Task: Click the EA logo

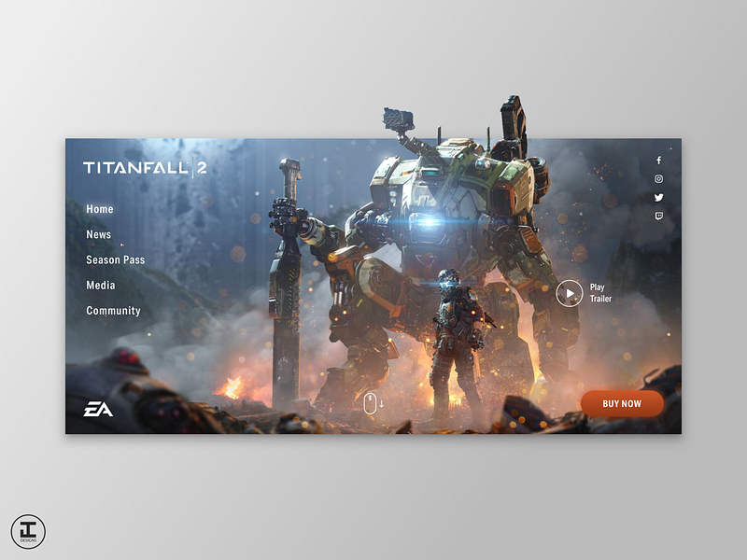Action: pyautogui.click(x=98, y=409)
